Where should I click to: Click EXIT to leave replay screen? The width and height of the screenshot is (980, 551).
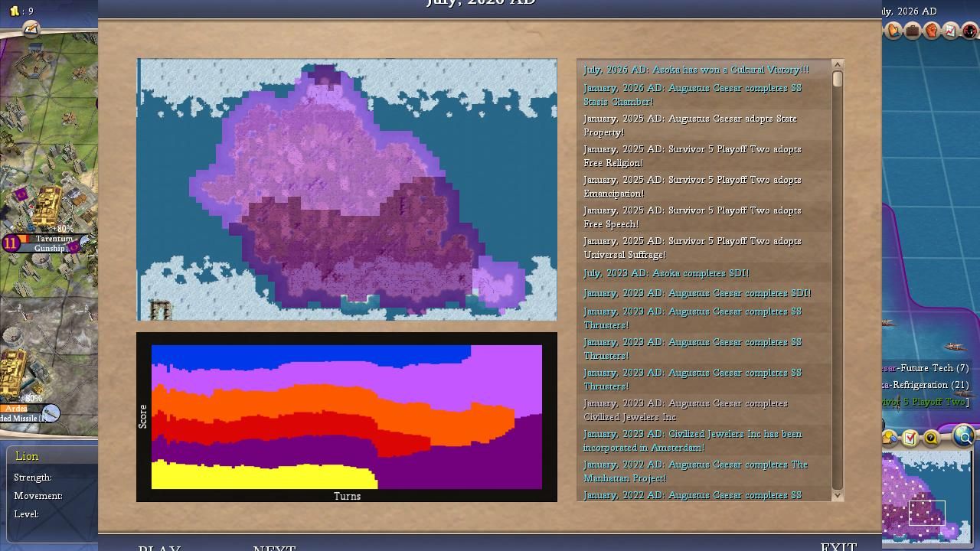point(838,546)
